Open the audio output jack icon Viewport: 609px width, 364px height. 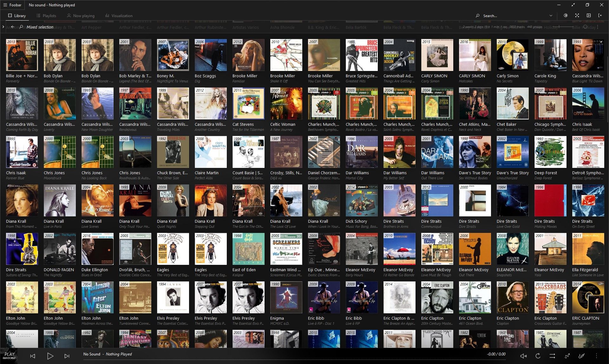581,356
